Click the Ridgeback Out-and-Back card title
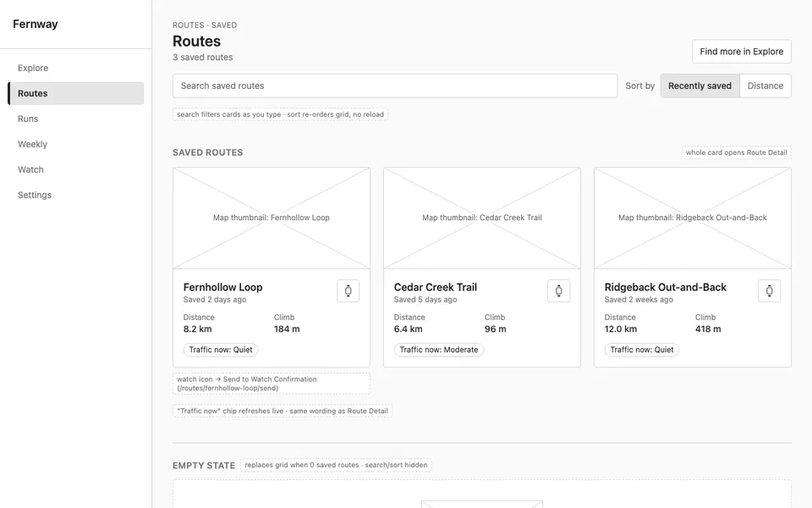 (666, 287)
